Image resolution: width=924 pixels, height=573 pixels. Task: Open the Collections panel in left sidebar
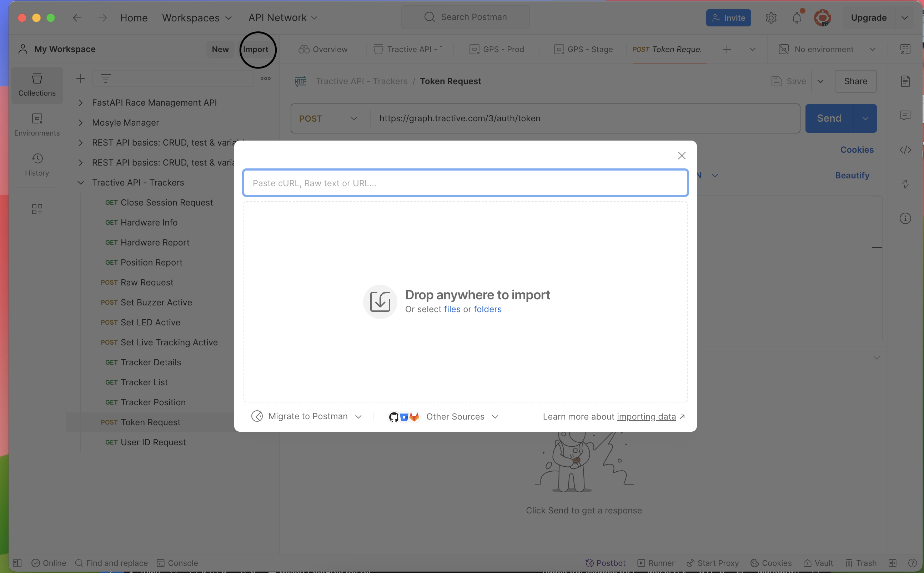point(37,85)
